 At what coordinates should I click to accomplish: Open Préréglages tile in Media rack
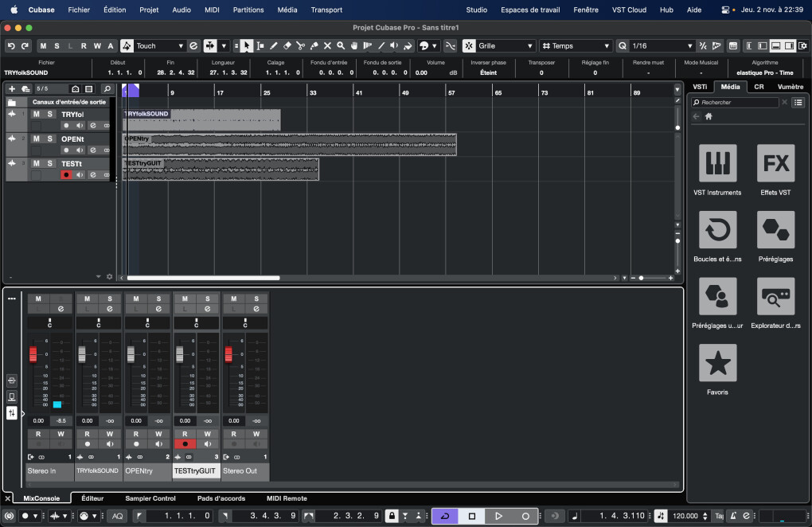pyautogui.click(x=775, y=229)
